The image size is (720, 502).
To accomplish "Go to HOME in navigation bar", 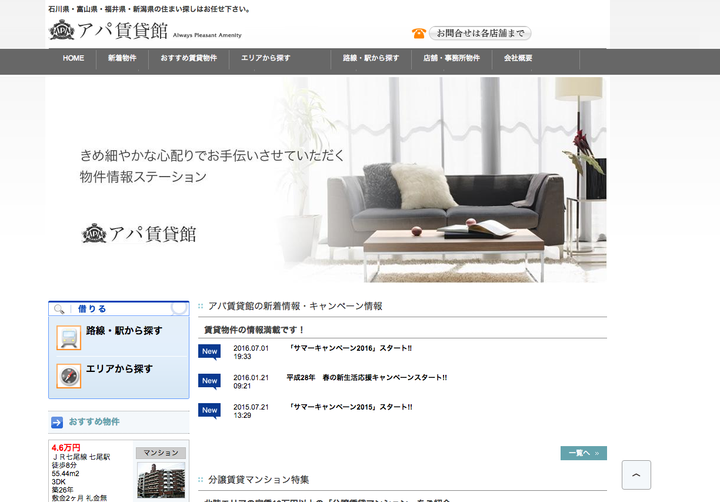I will (73, 58).
